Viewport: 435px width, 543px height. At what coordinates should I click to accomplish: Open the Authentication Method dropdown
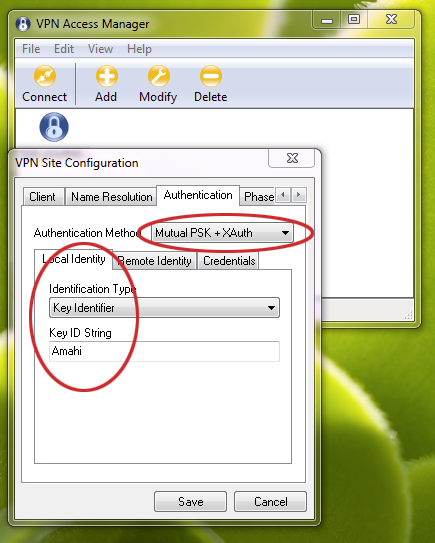(222, 233)
